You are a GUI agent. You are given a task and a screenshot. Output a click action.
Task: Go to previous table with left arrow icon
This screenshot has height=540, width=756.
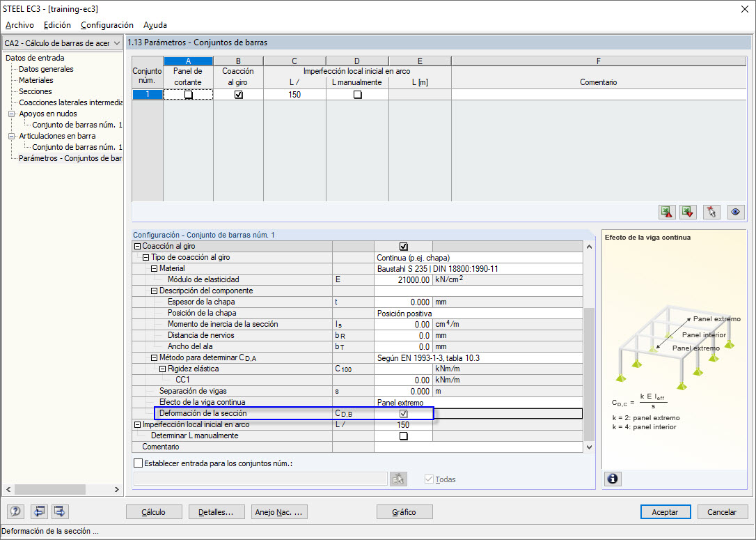39,511
